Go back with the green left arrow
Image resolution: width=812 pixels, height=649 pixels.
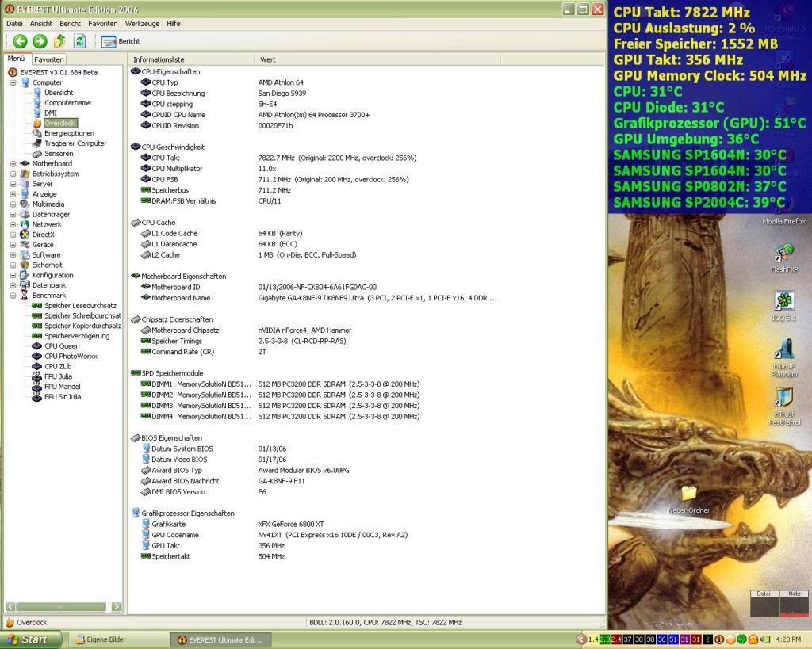(x=20, y=41)
